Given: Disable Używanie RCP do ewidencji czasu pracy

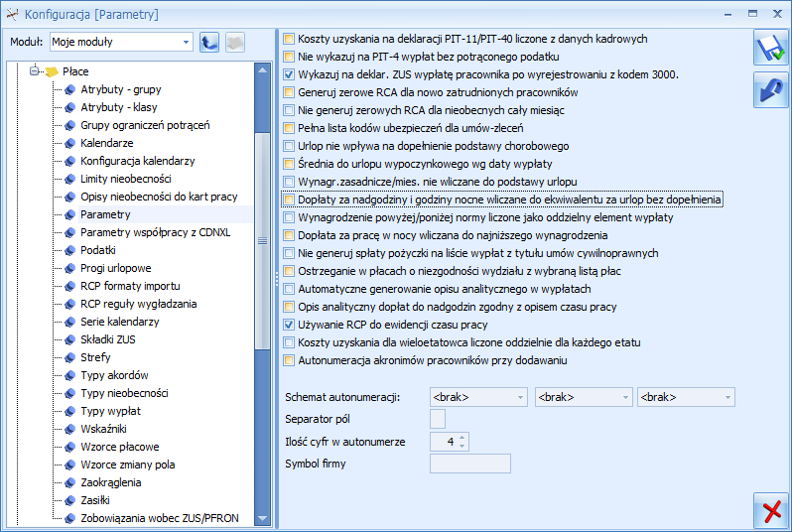Looking at the screenshot, I should tap(289, 325).
